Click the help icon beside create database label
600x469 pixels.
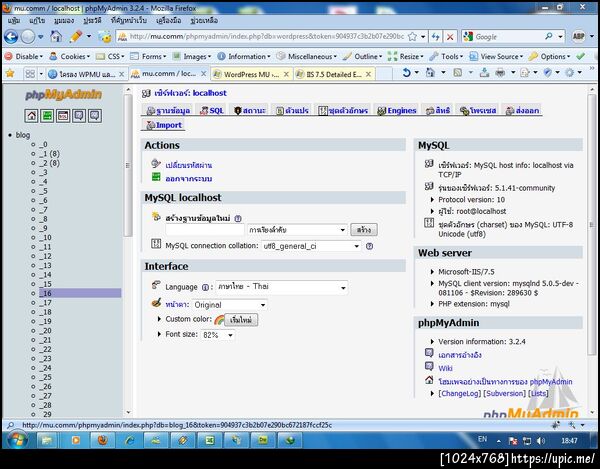pos(238,218)
